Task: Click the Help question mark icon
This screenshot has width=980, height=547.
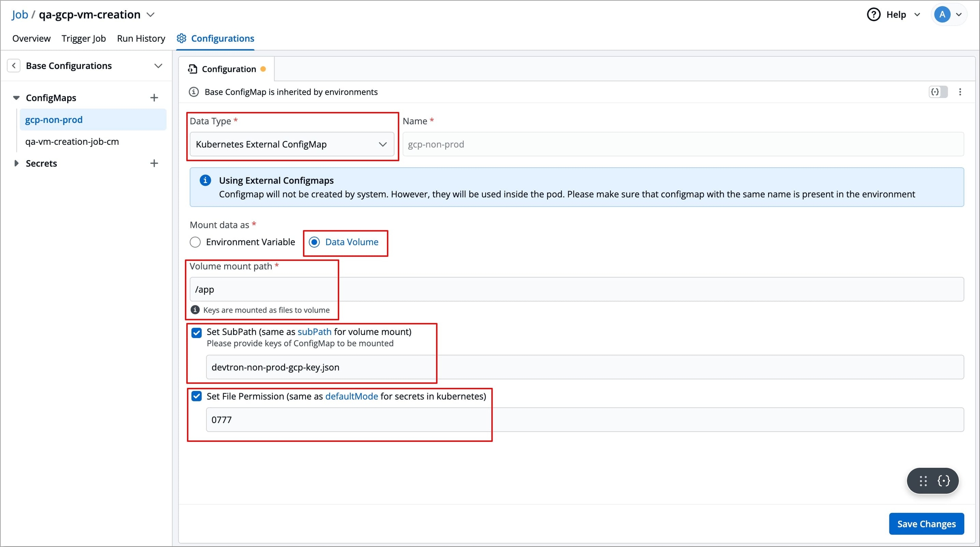Action: pos(873,14)
